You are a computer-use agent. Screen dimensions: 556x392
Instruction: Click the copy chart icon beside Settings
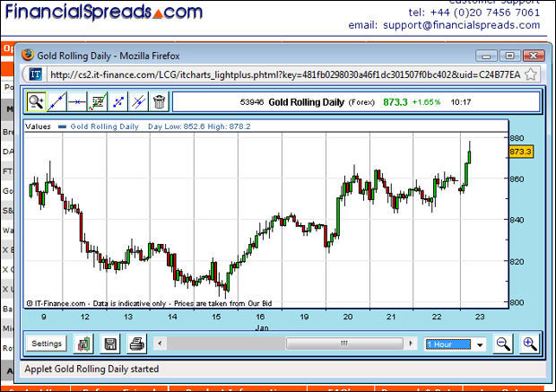pyautogui.click(x=83, y=344)
